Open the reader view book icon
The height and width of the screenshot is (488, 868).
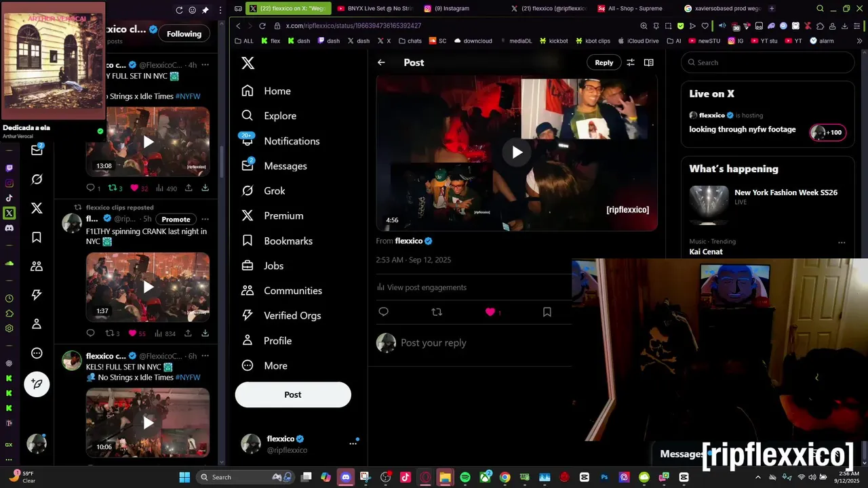point(648,62)
